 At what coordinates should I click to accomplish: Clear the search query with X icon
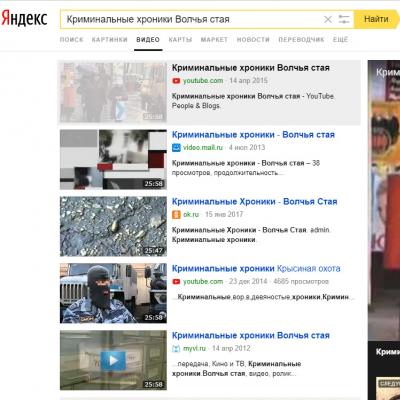pyautogui.click(x=328, y=19)
